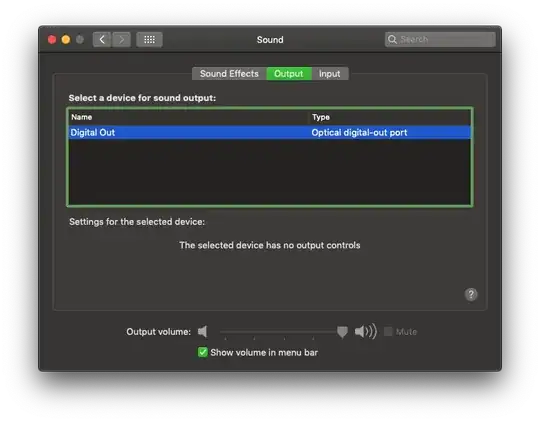This screenshot has width=540, height=422.
Task: Minimize window with the yellow button
Action: [66, 40]
